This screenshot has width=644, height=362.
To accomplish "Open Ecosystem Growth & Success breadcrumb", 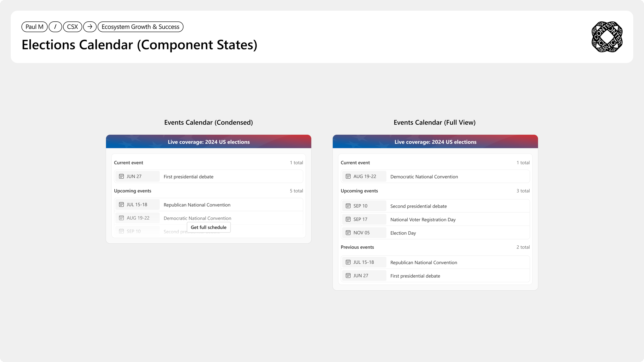I will (140, 27).
